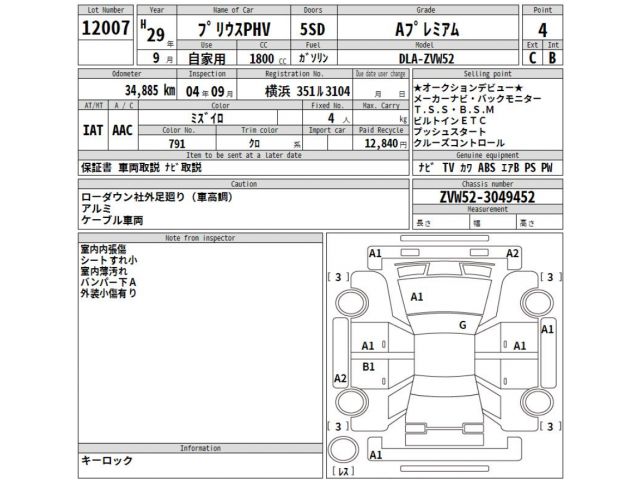The height and width of the screenshot is (480, 640).
Task: Click the ABS genuine equipment entry
Action: point(487,167)
